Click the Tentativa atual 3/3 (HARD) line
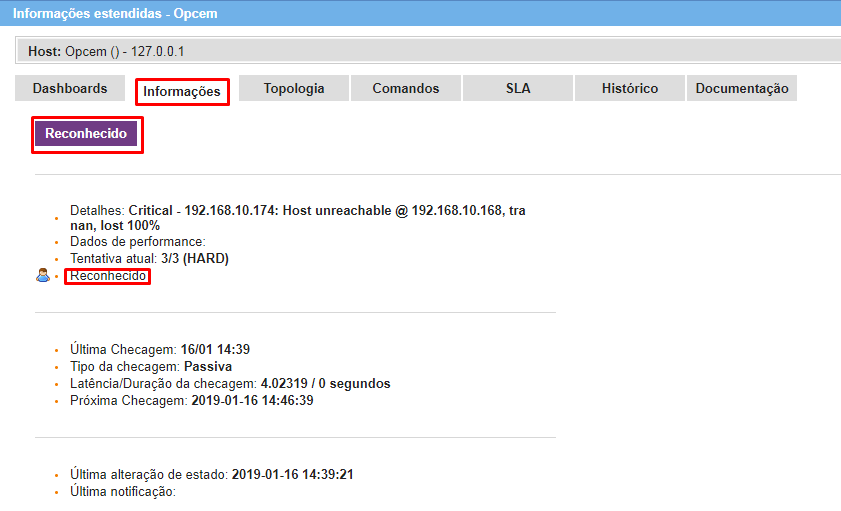841x511 pixels. (149, 259)
